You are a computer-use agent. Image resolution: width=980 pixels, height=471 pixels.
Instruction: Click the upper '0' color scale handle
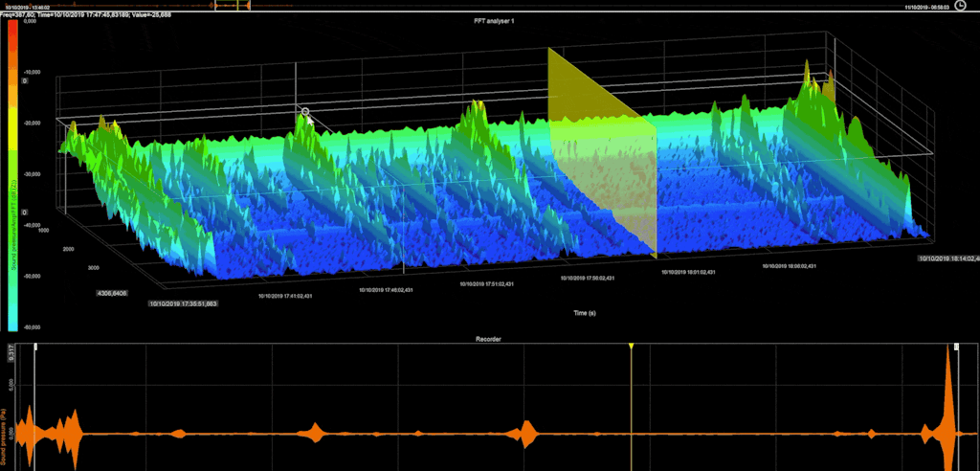point(24,81)
